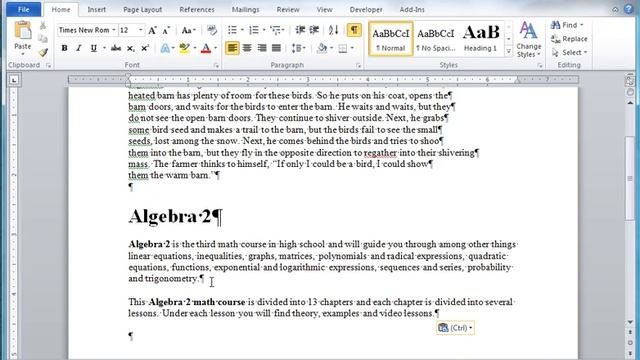Screen dimensions: 640x360
Task: Open the Paste Options (Ctrl) dropdown
Action: pyautogui.click(x=456, y=328)
